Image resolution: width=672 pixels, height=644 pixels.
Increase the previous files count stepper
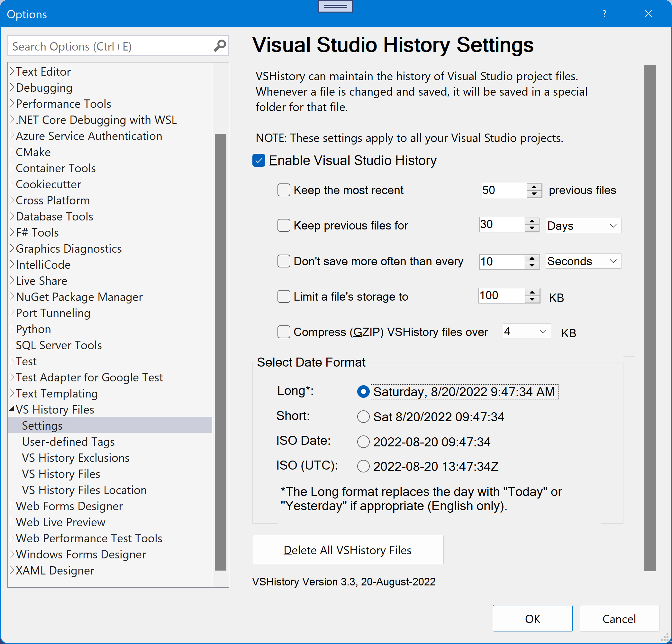(534, 187)
